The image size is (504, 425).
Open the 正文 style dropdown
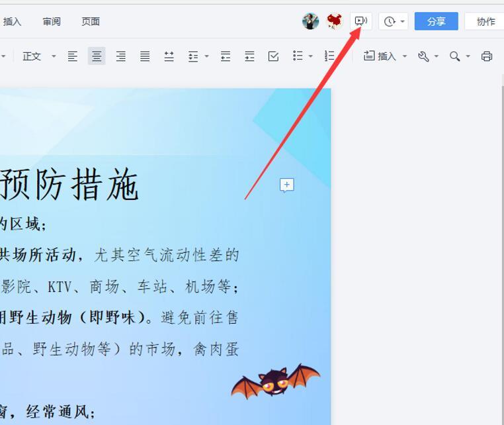(x=38, y=56)
